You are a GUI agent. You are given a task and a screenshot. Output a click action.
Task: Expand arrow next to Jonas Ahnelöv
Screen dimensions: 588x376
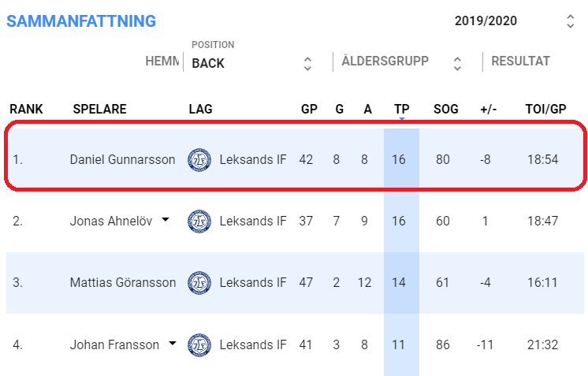point(165,221)
